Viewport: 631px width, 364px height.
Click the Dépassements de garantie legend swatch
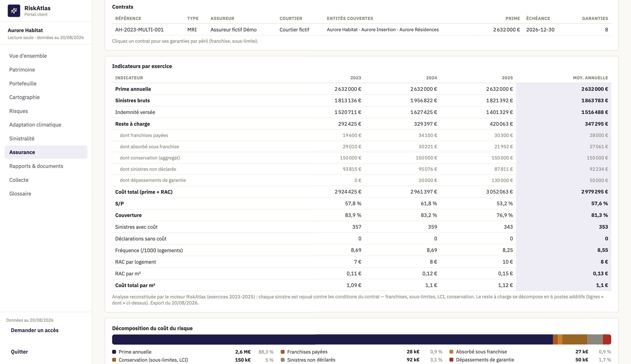(452, 360)
